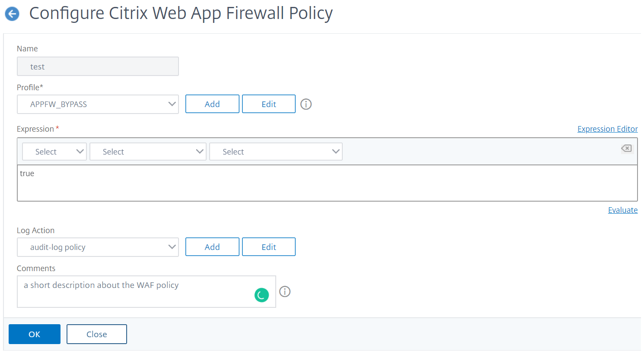Screen dimensions: 644x354
Task: Open the third Select expression dropdown
Action: tap(276, 152)
